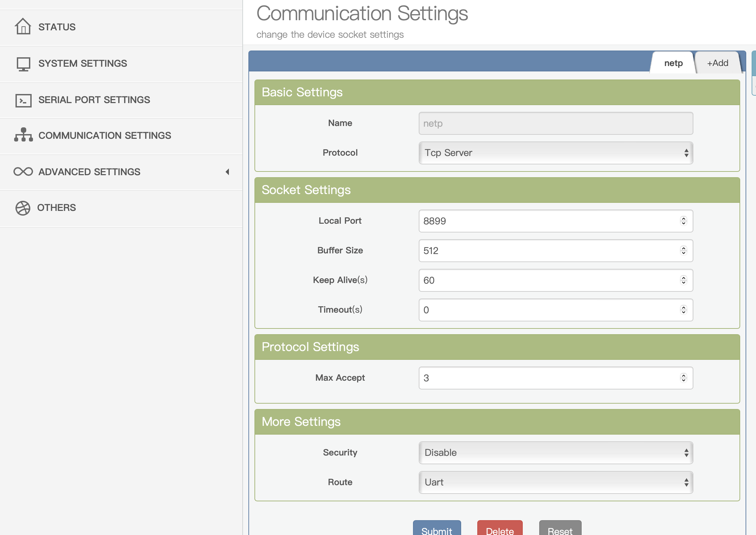Click the Status house icon
The image size is (756, 535).
[23, 27]
